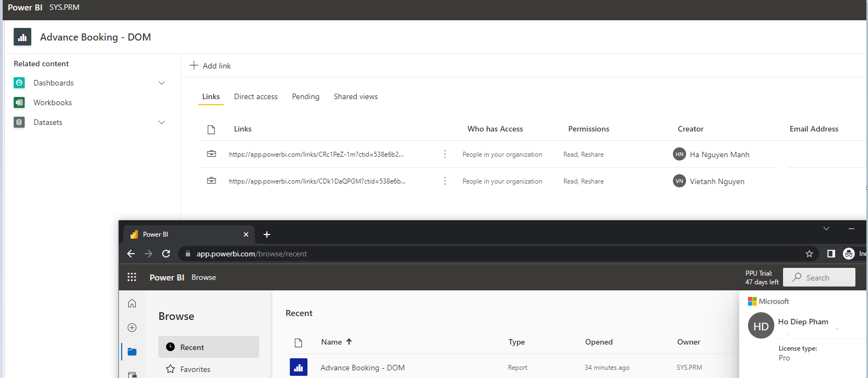Open more options for CDk1DaQPGM link
This screenshot has width=868, height=378.
(x=445, y=181)
